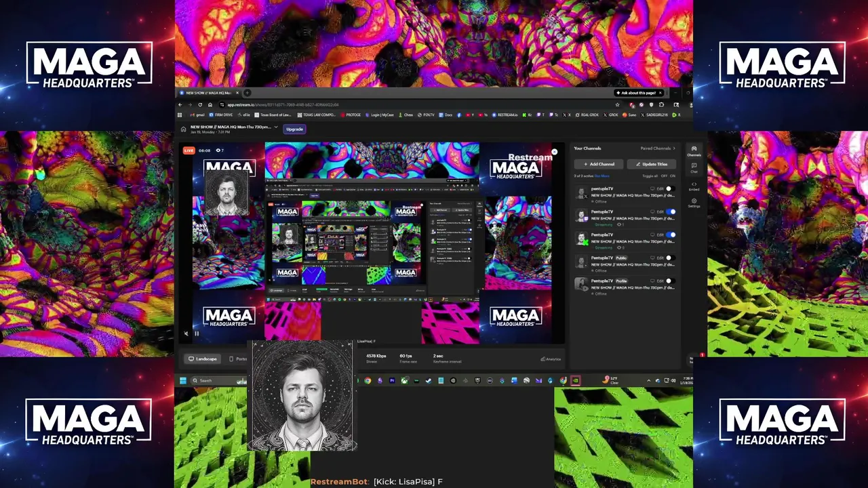868x488 pixels.
Task: Click the Ask about this page button
Action: coord(639,93)
